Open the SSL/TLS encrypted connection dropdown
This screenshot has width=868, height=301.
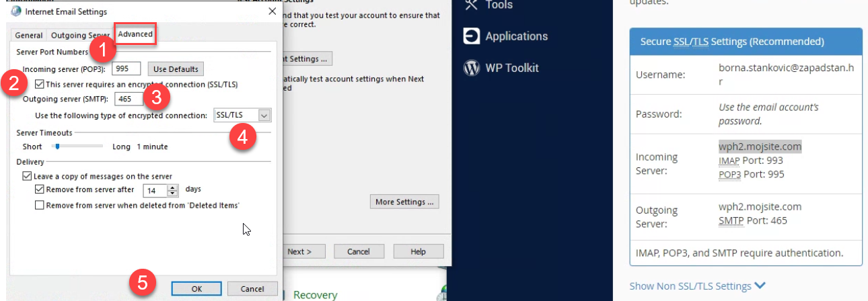tap(264, 116)
